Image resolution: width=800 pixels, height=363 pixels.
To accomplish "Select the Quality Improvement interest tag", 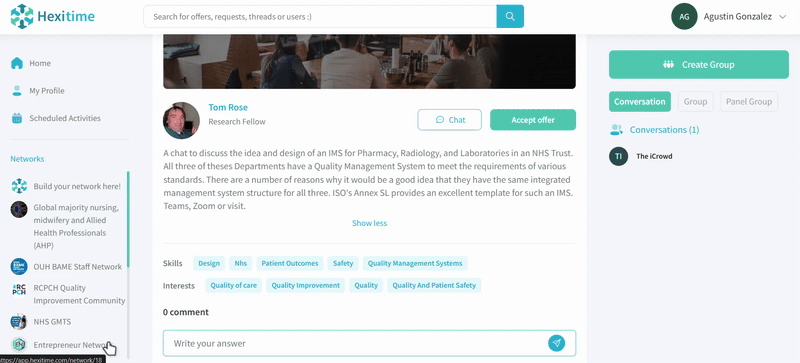I will 306,285.
